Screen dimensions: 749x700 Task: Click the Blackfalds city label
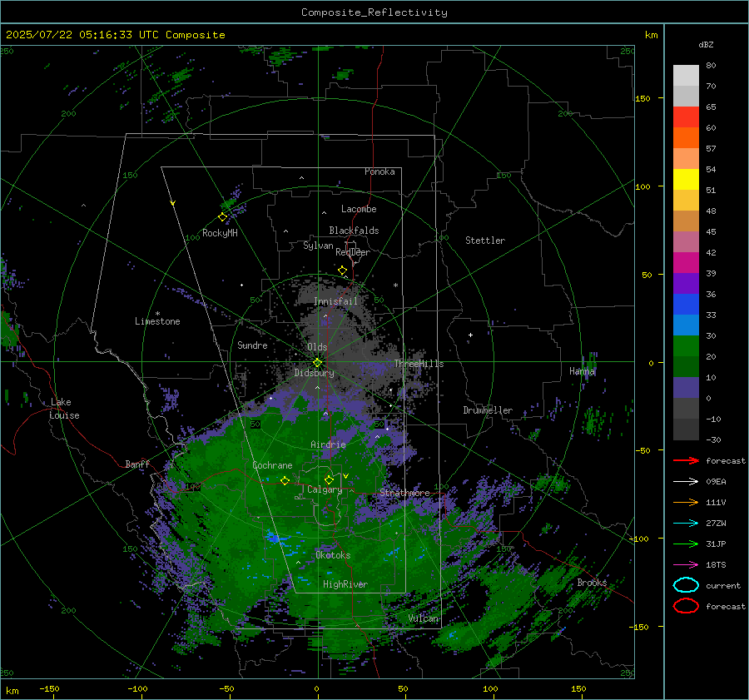click(x=354, y=231)
